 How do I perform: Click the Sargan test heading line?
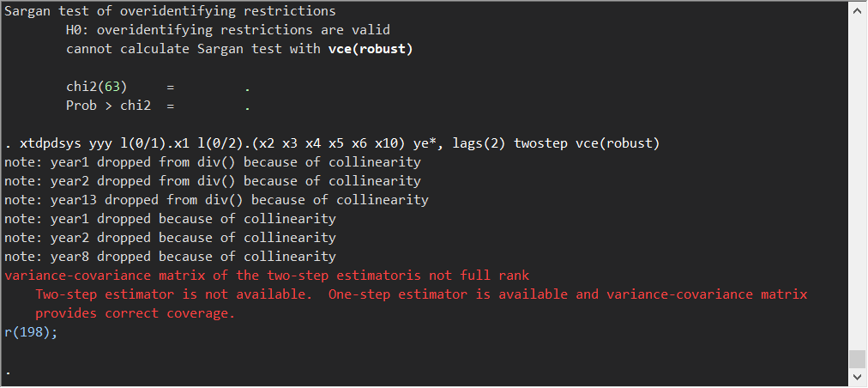coord(170,12)
